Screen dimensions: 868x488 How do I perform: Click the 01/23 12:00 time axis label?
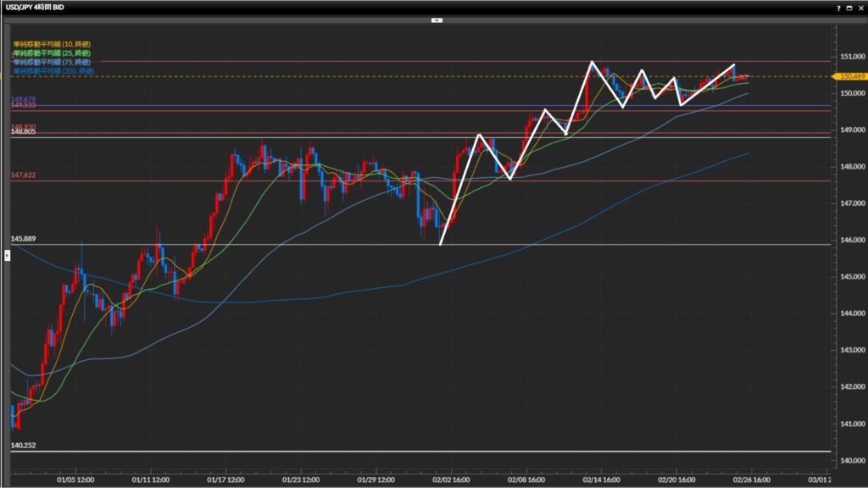[301, 479]
